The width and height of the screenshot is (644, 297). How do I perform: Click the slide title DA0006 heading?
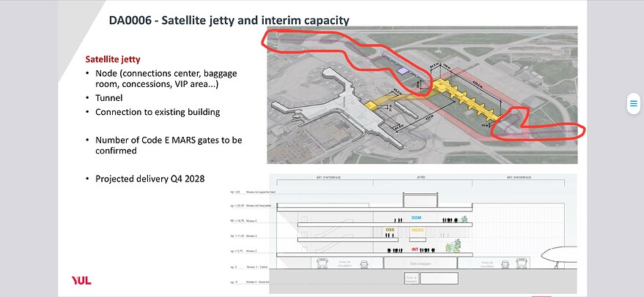pyautogui.click(x=229, y=20)
